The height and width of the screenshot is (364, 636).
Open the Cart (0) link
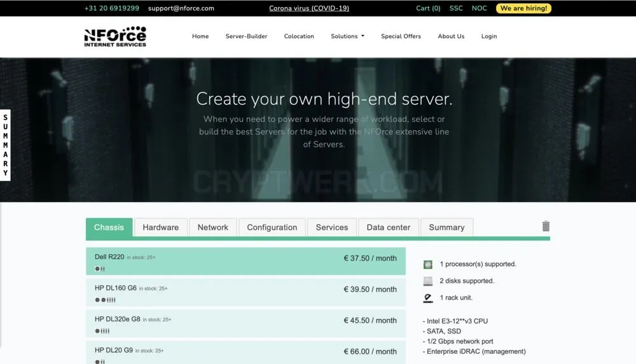pyautogui.click(x=428, y=8)
